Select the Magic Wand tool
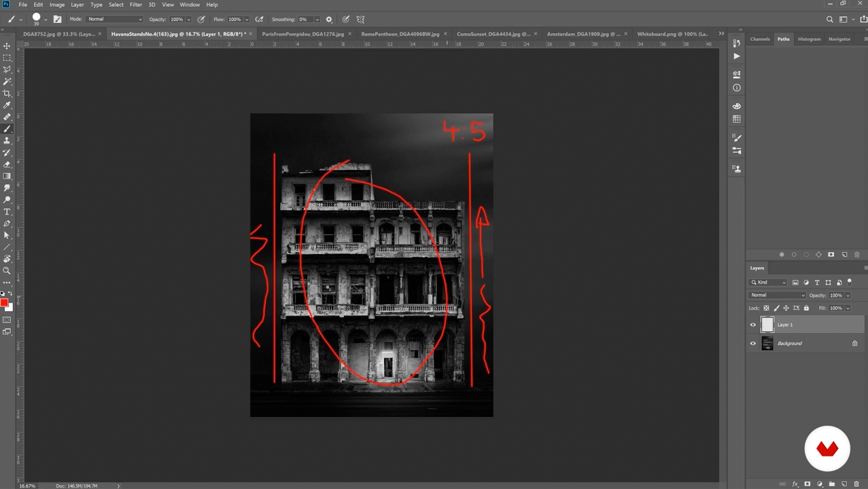Screen dimensions: 868x489 7,81
